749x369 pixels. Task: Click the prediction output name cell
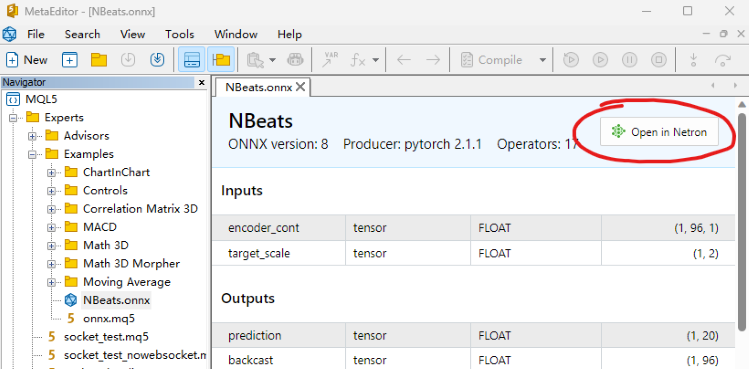pyautogui.click(x=279, y=336)
